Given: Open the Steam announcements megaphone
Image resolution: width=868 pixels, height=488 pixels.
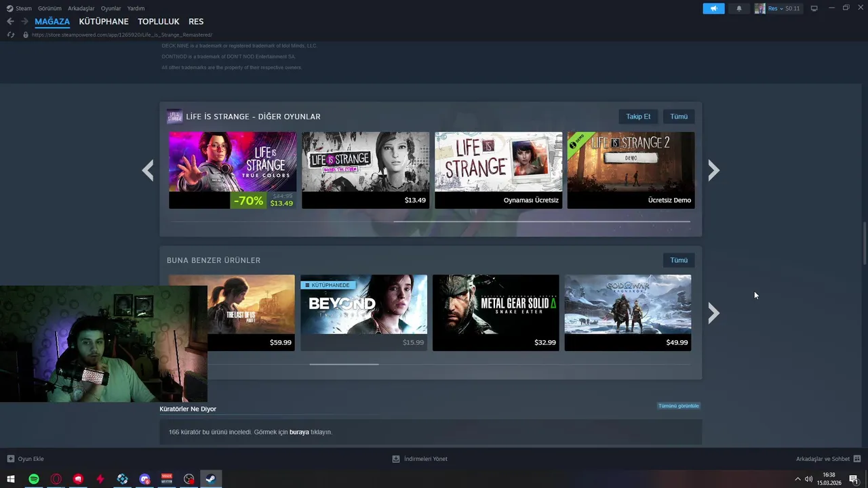Looking at the screenshot, I should pos(713,8).
